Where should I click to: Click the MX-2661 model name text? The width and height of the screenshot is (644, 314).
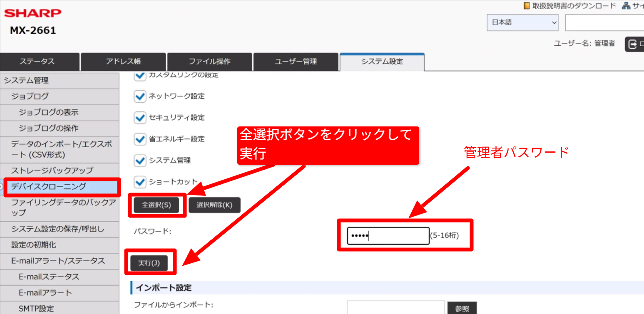pos(33,31)
